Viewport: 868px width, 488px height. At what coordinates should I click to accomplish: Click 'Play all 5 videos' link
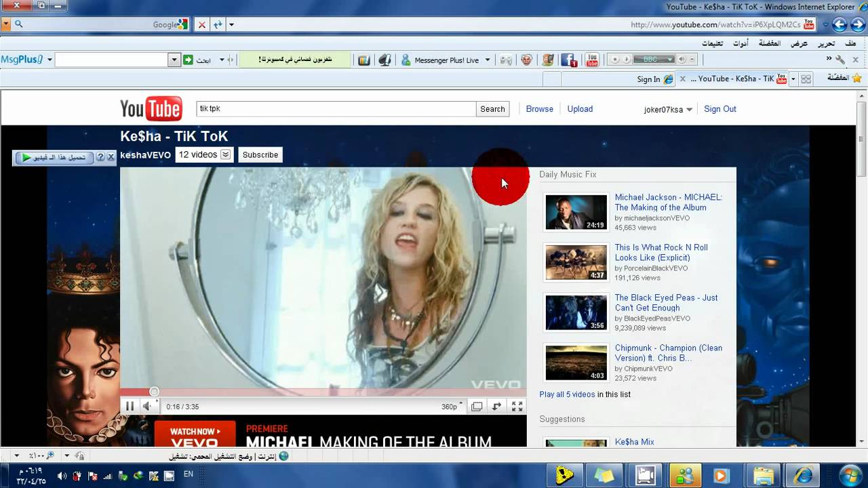coord(567,394)
